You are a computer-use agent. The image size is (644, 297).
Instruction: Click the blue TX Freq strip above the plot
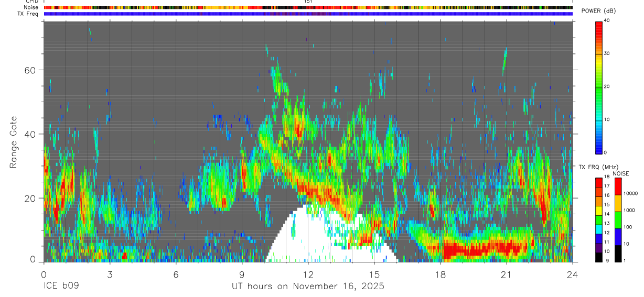click(308, 14)
